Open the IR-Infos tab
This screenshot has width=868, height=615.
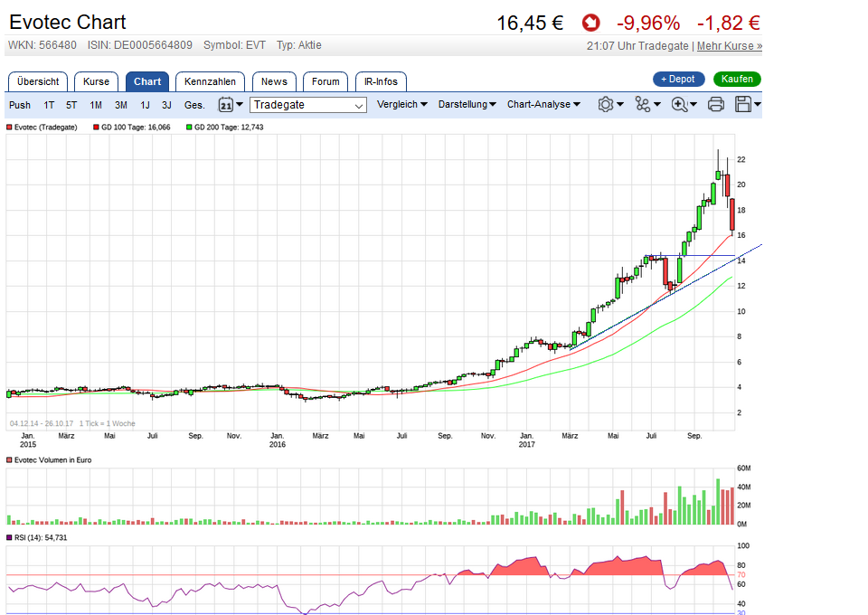pyautogui.click(x=381, y=81)
